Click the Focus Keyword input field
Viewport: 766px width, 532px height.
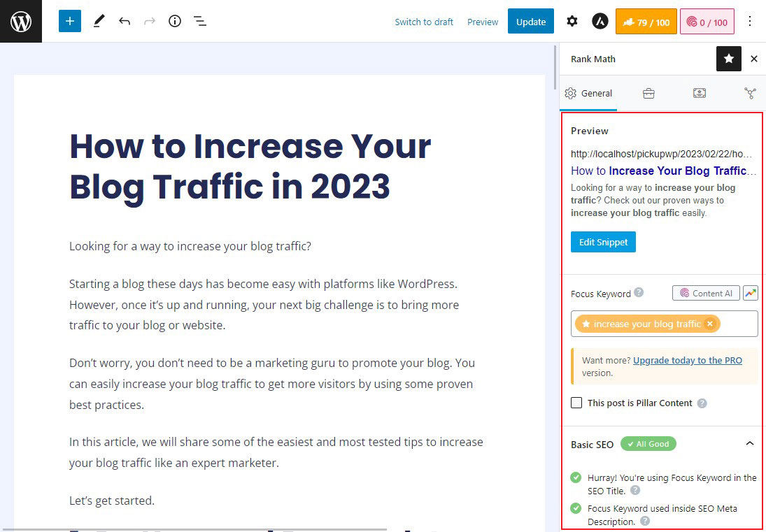(665, 324)
